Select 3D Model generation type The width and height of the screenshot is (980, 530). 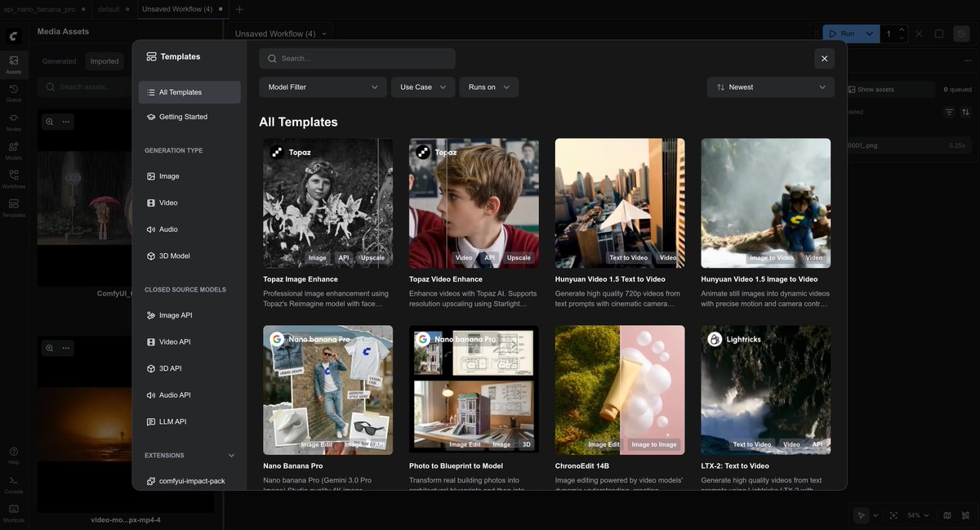coord(189,256)
